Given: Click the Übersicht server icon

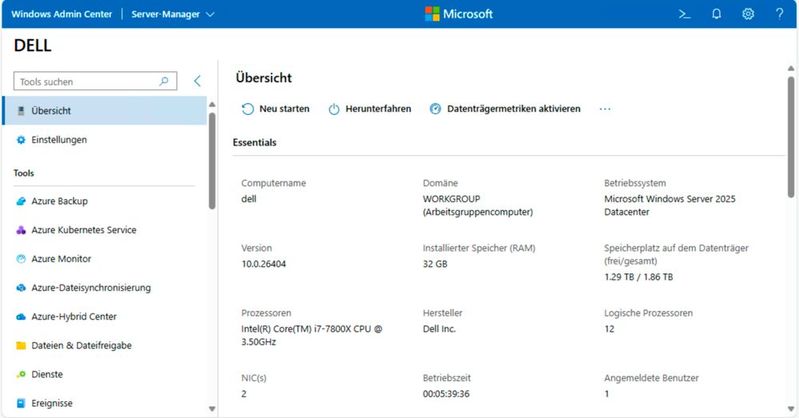Looking at the screenshot, I should 21,111.
